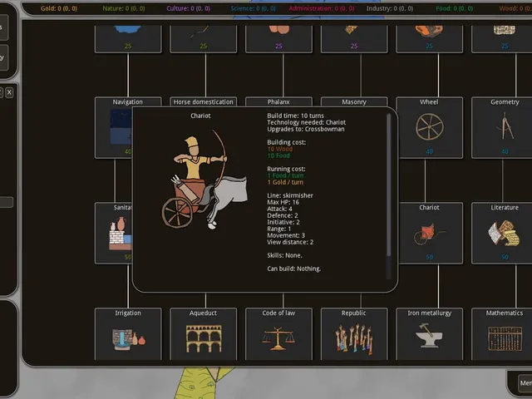This screenshot has height=399, width=532.
Task: Click 'Can build: Nothing.' text
Action: click(294, 268)
